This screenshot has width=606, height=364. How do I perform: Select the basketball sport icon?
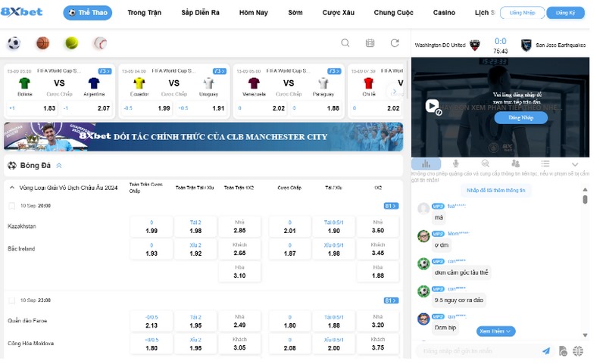[42, 43]
